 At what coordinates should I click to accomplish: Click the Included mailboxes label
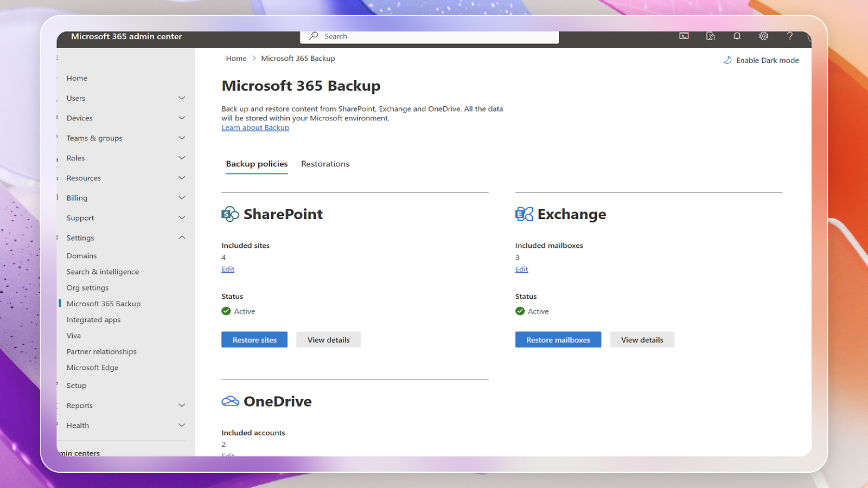[x=549, y=246]
